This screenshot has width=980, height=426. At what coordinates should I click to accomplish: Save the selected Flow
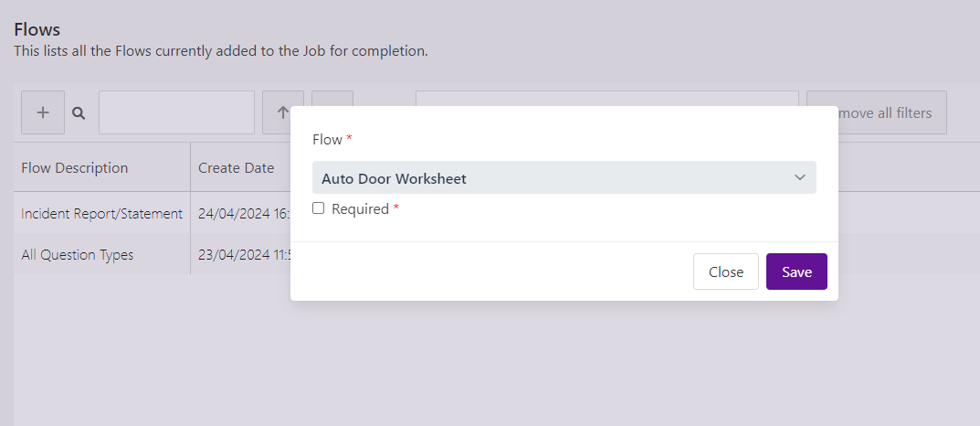(x=796, y=272)
